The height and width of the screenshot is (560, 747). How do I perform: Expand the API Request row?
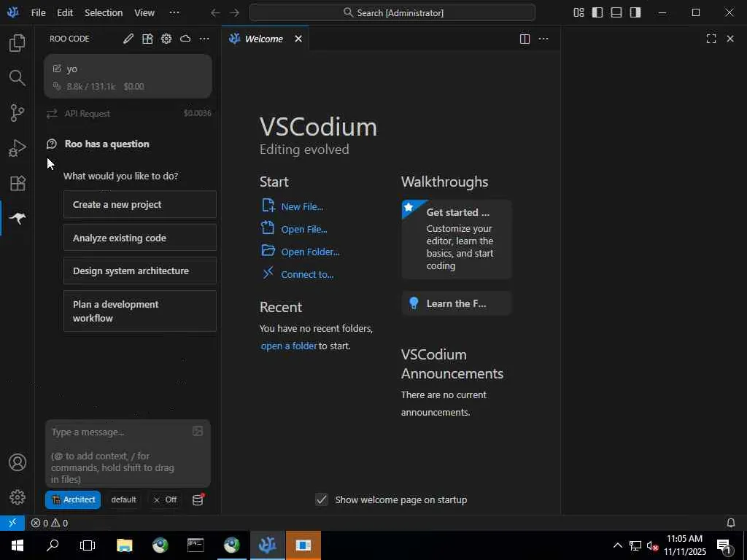(x=128, y=113)
